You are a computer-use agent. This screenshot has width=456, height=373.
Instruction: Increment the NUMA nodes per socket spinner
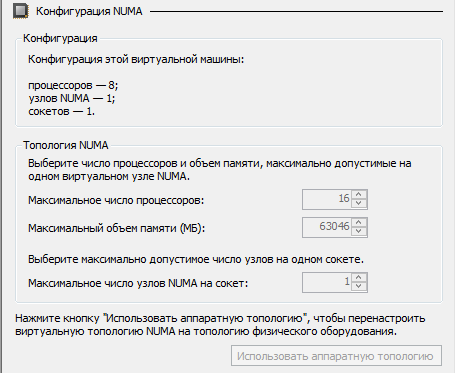point(359,278)
